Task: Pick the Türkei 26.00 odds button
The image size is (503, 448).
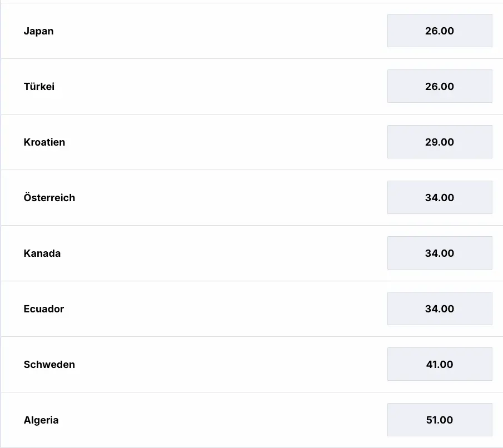Action: (x=439, y=86)
